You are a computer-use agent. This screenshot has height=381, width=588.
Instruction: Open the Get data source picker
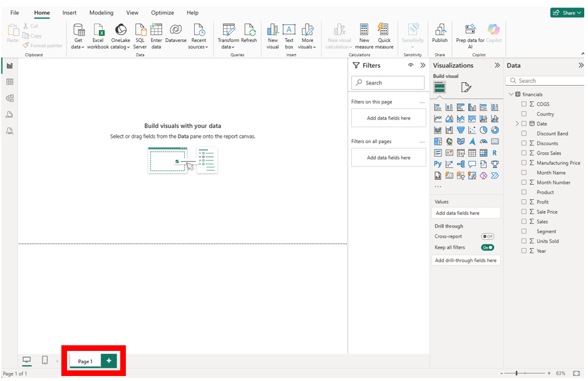click(x=78, y=36)
